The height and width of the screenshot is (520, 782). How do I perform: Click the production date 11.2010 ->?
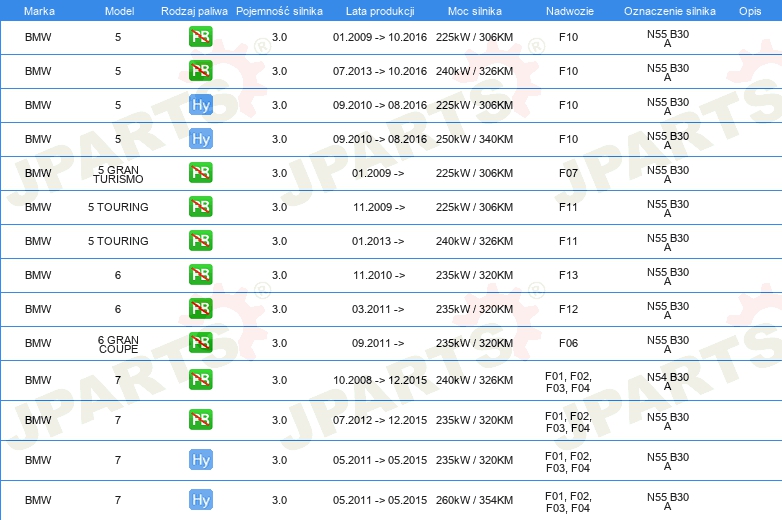[x=379, y=275]
